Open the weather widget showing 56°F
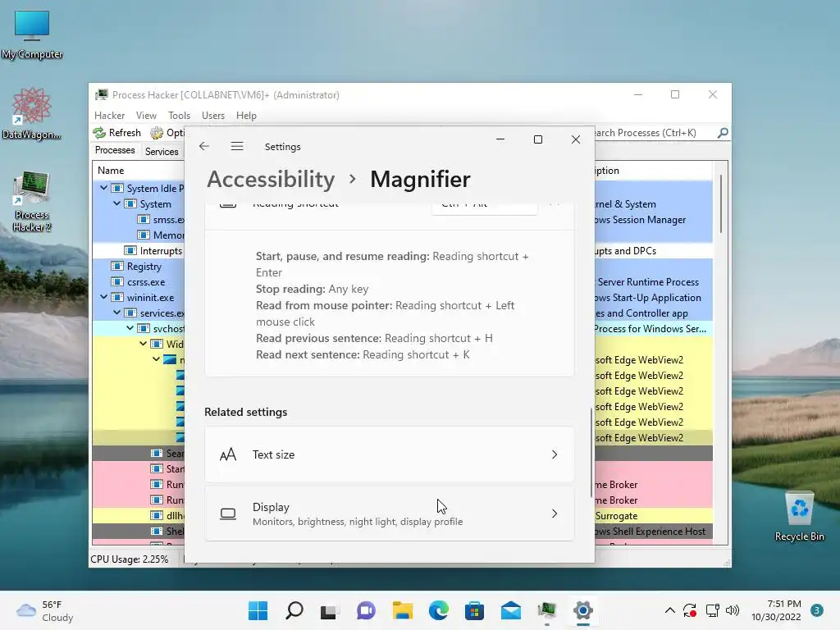This screenshot has width=840, height=630. point(44,610)
